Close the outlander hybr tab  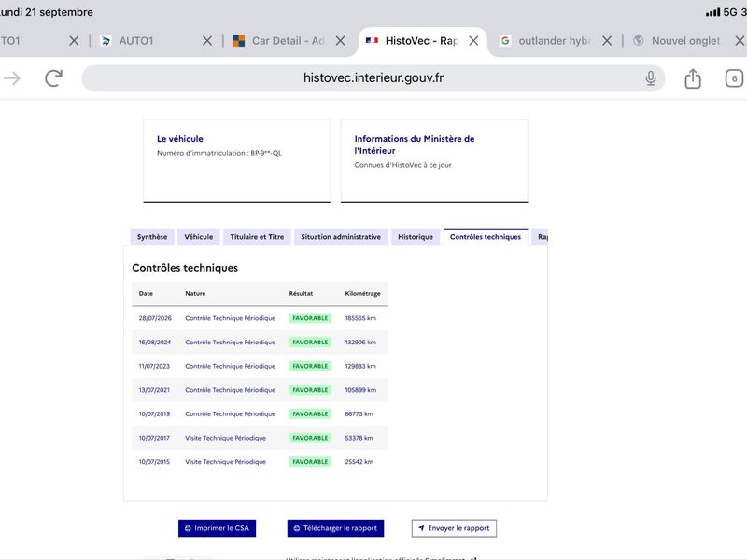tap(607, 41)
